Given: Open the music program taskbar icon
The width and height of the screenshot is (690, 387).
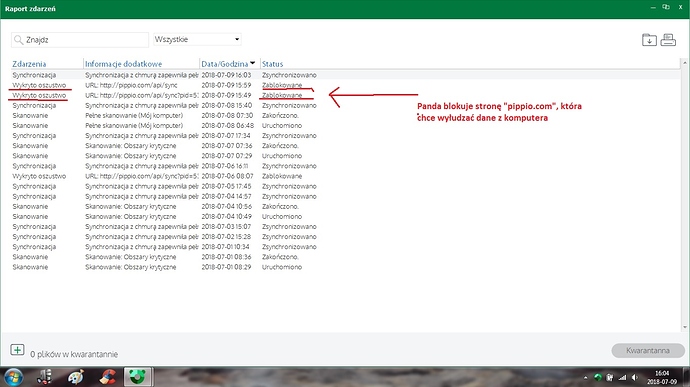Looking at the screenshot, I should pos(44,377).
